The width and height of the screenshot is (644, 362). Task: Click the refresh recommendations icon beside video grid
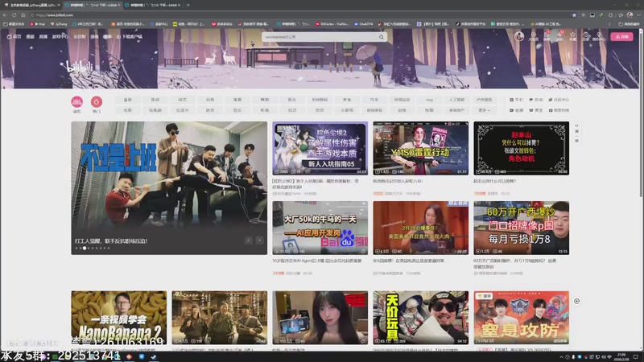pyautogui.click(x=576, y=301)
